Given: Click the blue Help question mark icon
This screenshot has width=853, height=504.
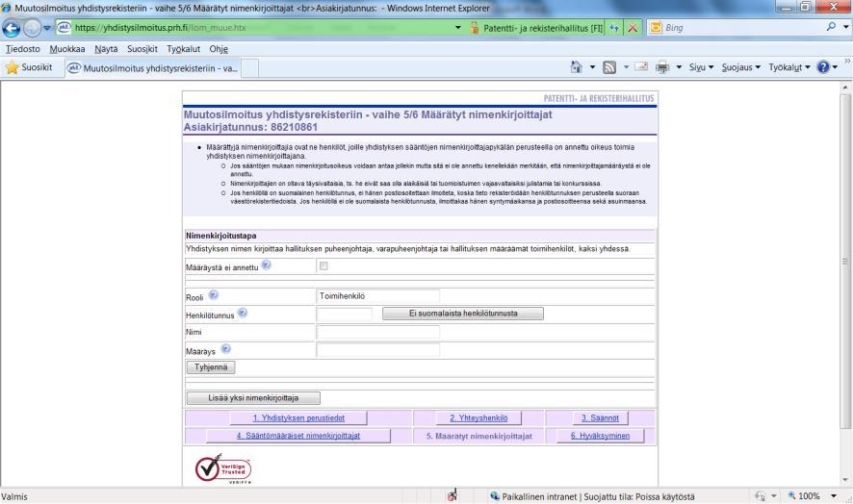Looking at the screenshot, I should (823, 67).
